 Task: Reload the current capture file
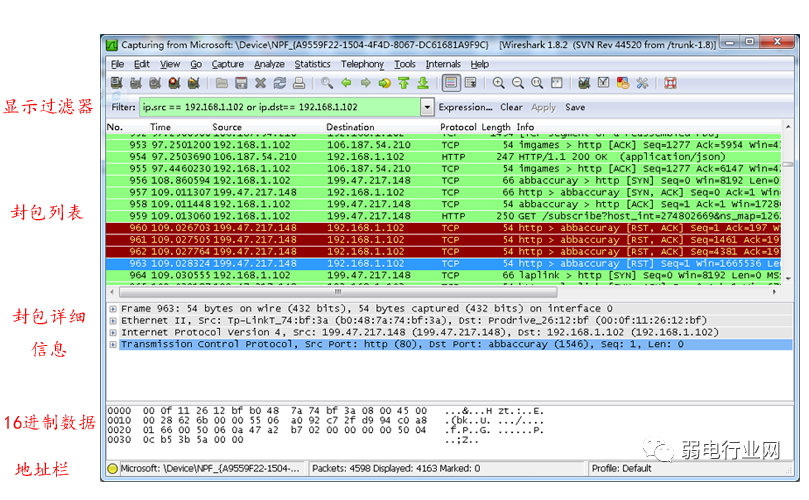tap(280, 83)
